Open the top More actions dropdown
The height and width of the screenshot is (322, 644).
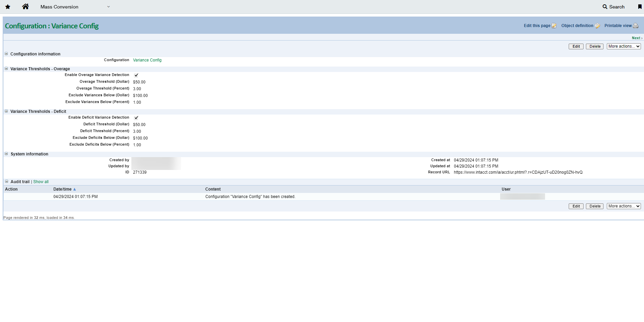(x=623, y=47)
